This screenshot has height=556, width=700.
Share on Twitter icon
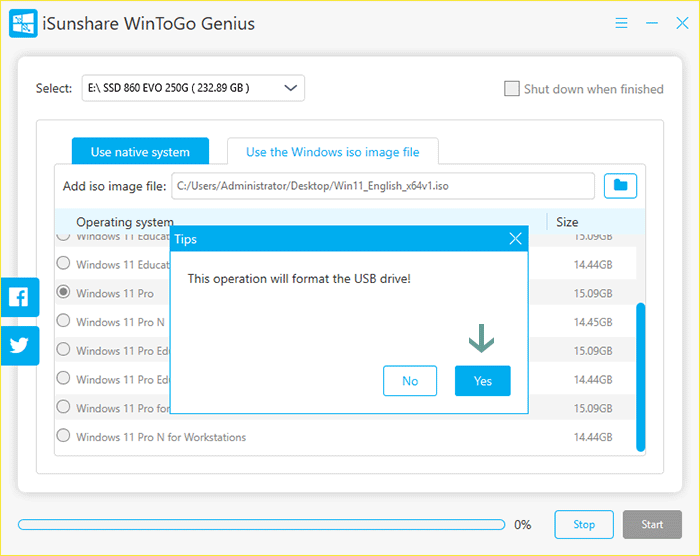[x=20, y=346]
